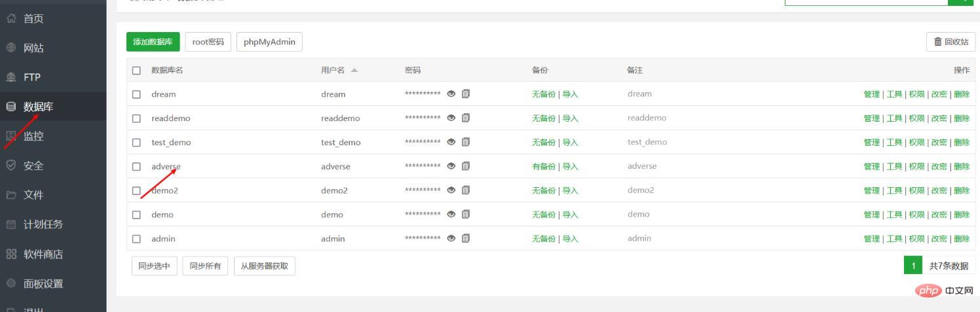Image resolution: width=980 pixels, height=312 pixels.
Task: Open 网站 in the sidebar
Action: point(33,48)
